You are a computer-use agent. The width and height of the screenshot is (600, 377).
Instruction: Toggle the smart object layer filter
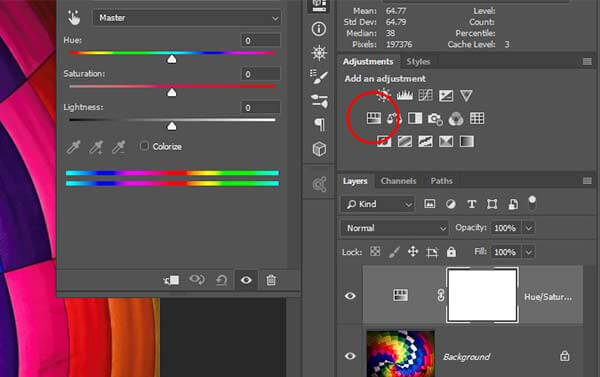513,204
